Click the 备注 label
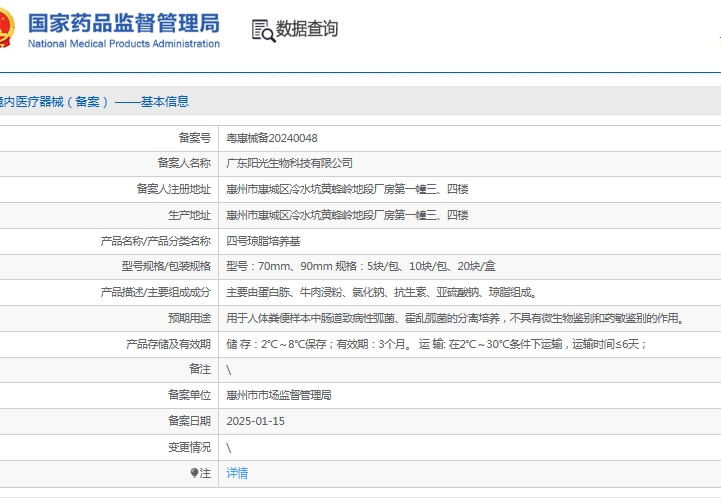721x502 pixels. 200,369
